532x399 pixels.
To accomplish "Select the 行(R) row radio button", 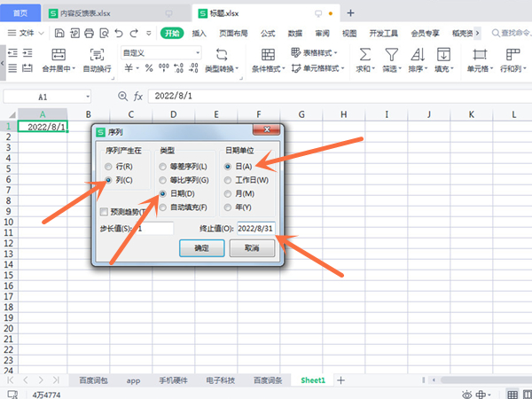I will pyautogui.click(x=109, y=167).
